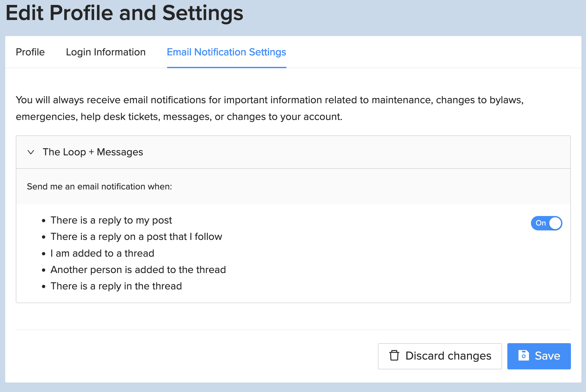Disable email notifications with the toggle
The height and width of the screenshot is (392, 586).
click(546, 223)
